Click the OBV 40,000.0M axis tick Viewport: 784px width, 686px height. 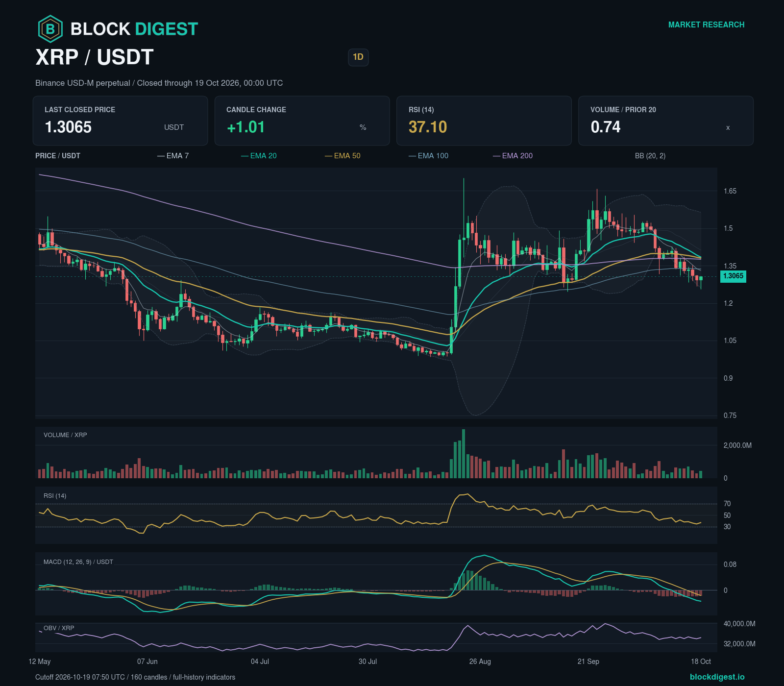click(739, 624)
